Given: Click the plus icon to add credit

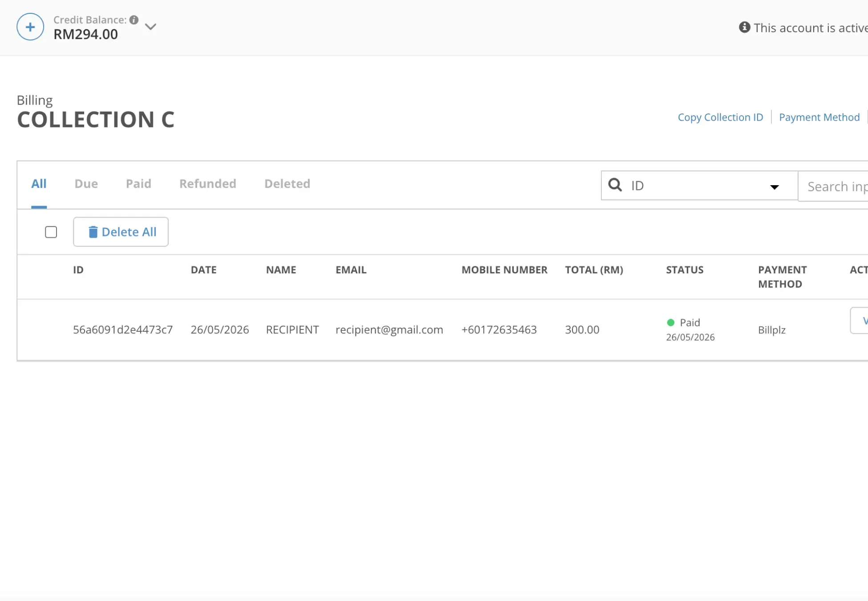Looking at the screenshot, I should (x=30, y=27).
